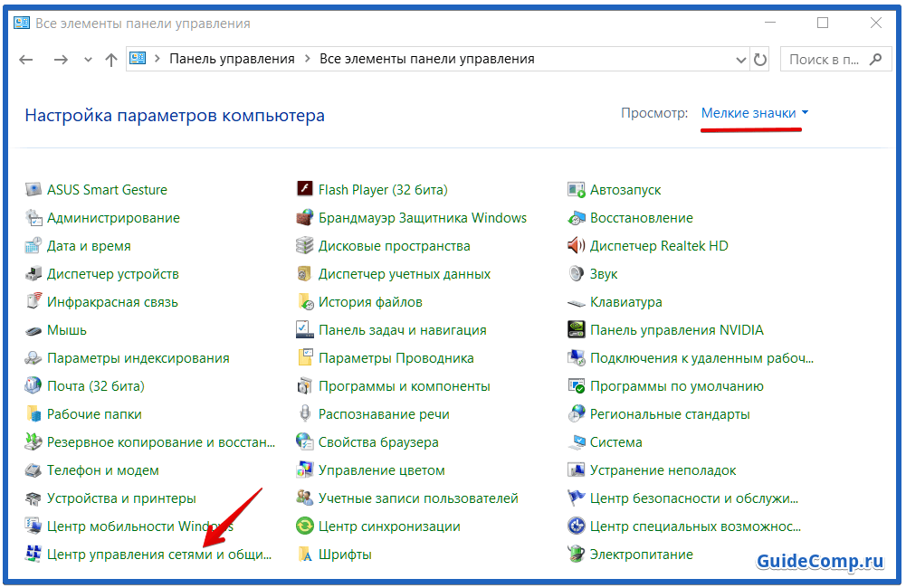Viewport: 906px width, 588px height.
Task: Open the Распознавание речи microphone icon
Action: point(304,414)
